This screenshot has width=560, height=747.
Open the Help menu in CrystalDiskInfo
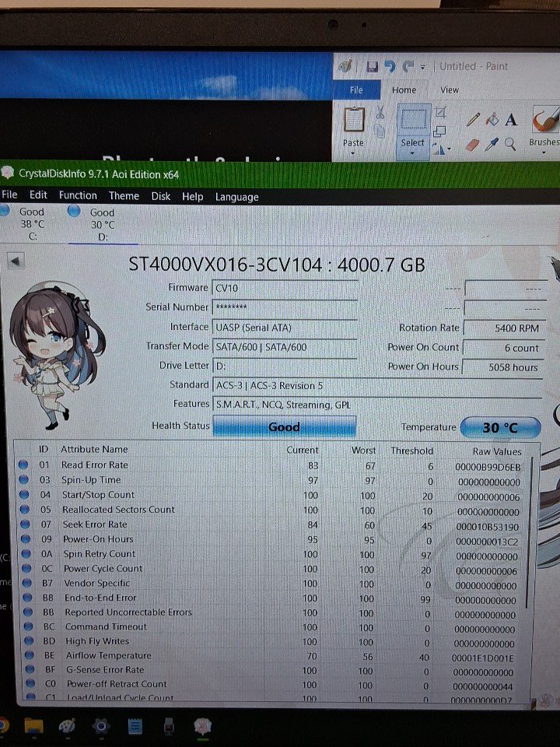[x=192, y=197]
